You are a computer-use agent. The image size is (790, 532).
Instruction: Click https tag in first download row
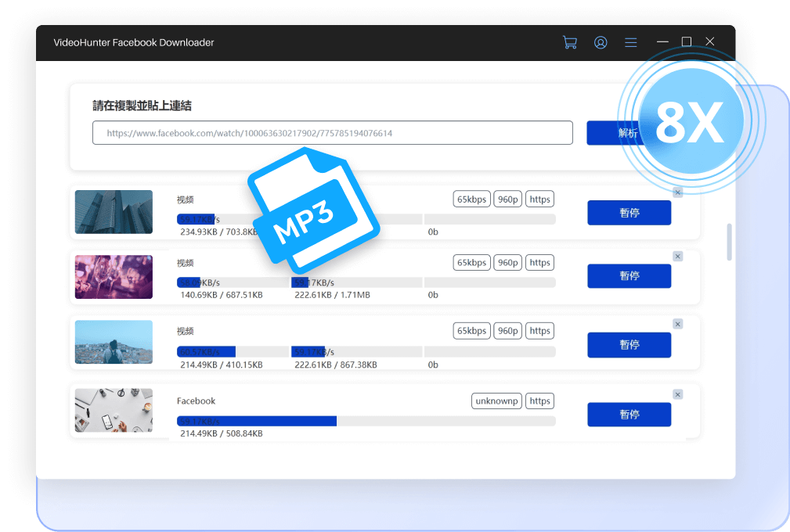[x=539, y=199]
